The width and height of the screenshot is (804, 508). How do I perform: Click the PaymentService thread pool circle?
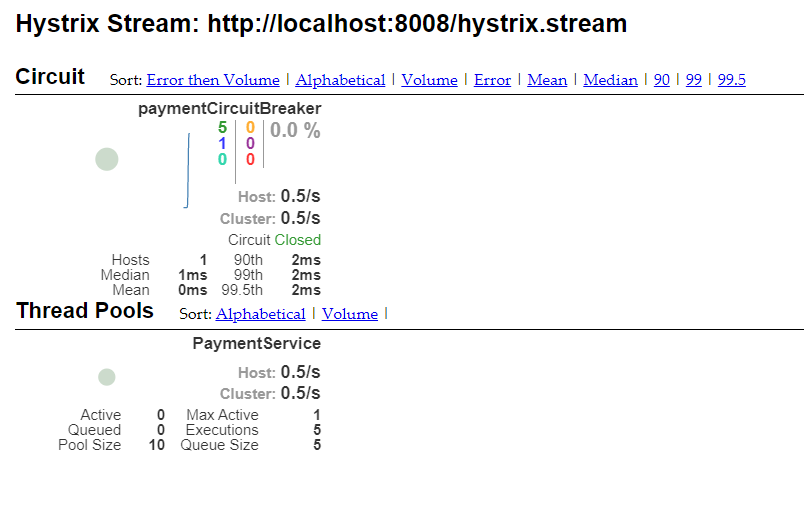click(107, 377)
